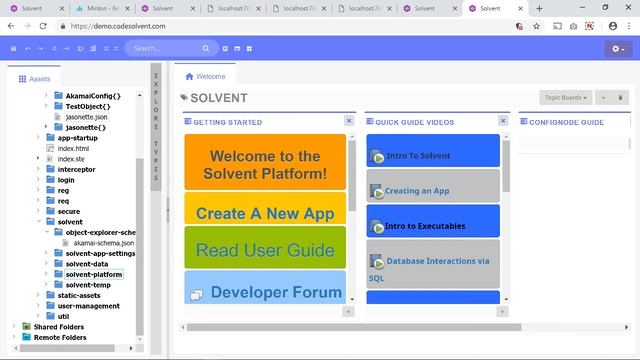Click the Getting Started board list icon
The height and width of the screenshot is (360, 640).
188,121
